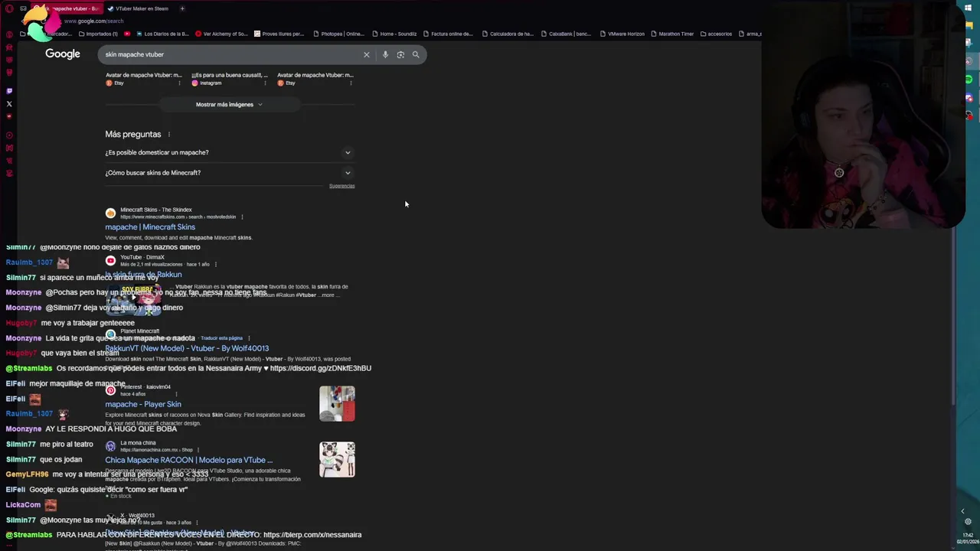Click into the 'skin mapache vtuber' search field
Viewport: 980px width, 551px height.
[x=230, y=54]
